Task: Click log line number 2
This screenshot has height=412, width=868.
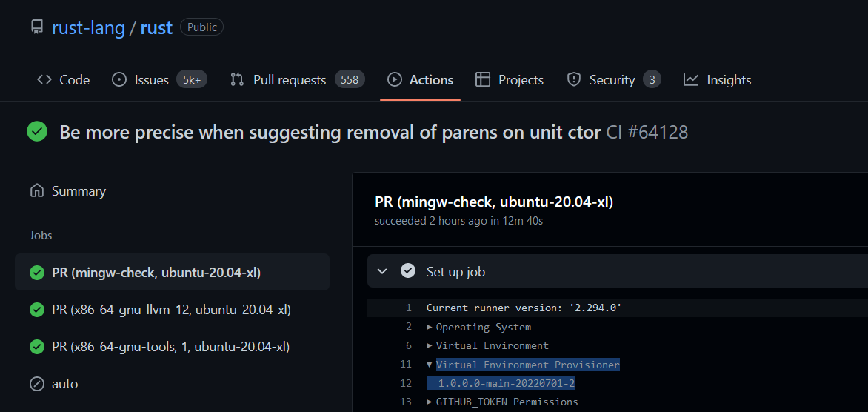Action: (409, 327)
